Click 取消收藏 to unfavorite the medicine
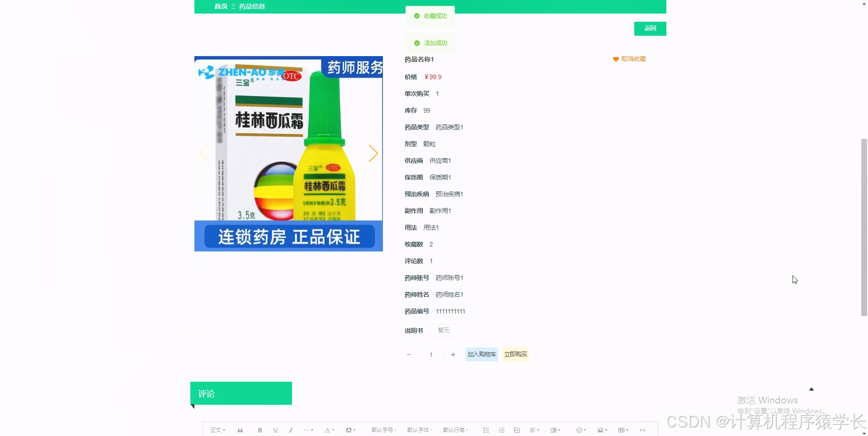This screenshot has width=868, height=436. point(629,59)
